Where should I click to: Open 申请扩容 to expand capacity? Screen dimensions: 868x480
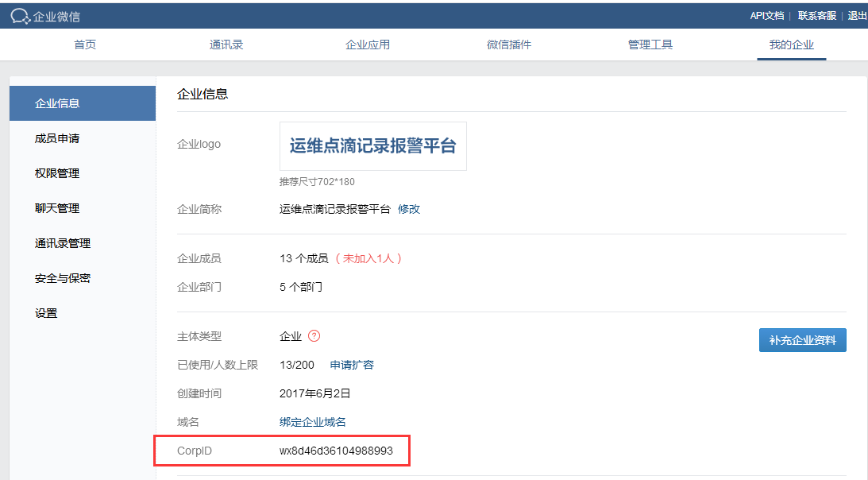point(353,365)
